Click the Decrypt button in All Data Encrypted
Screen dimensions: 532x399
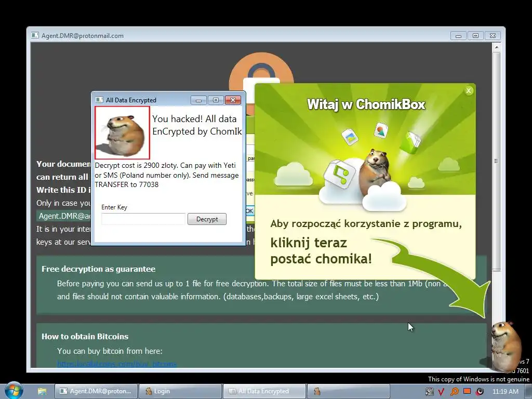(x=207, y=219)
